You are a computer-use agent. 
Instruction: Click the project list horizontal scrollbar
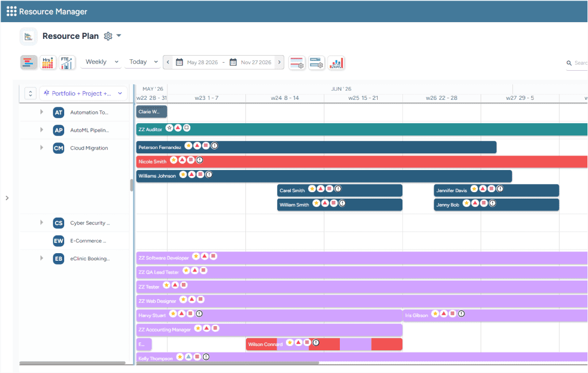click(72, 363)
